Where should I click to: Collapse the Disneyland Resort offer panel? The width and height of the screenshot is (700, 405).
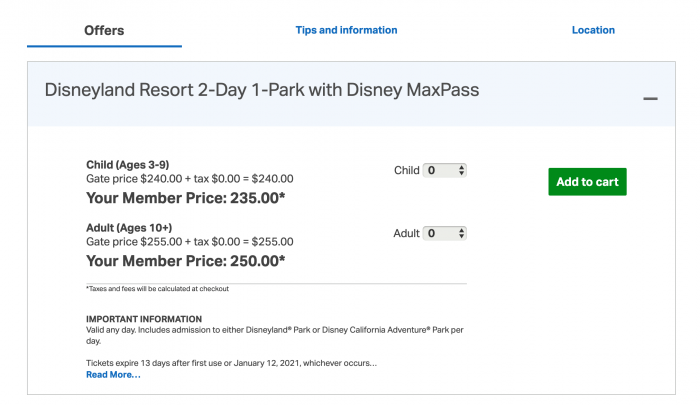pos(650,99)
